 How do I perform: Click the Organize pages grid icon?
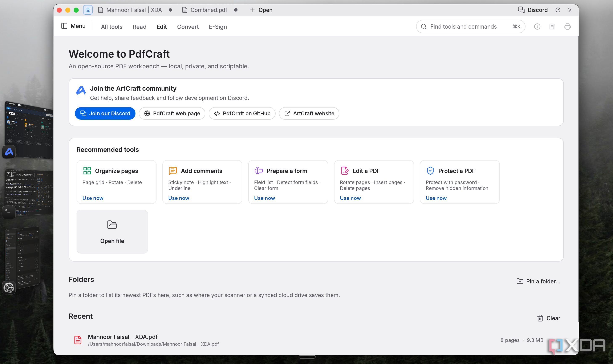click(87, 170)
